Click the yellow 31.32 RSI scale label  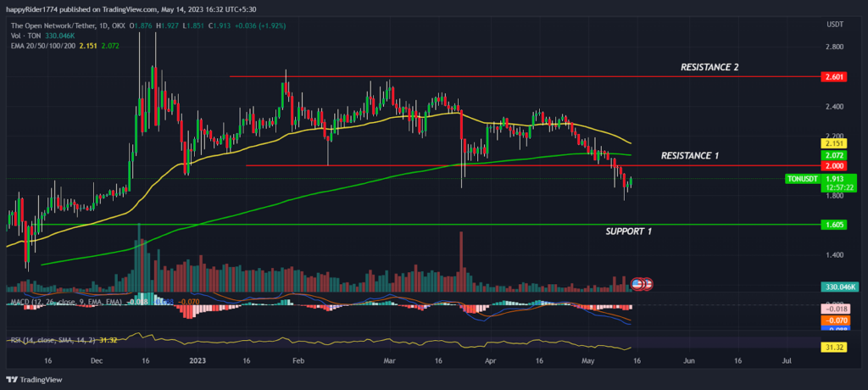(x=835, y=347)
